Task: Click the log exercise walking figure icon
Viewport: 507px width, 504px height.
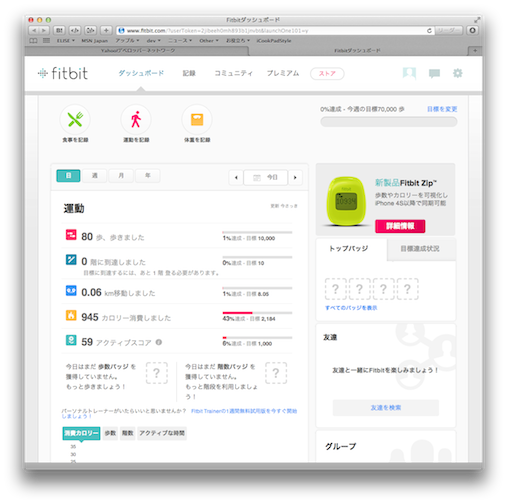Action: point(136,120)
